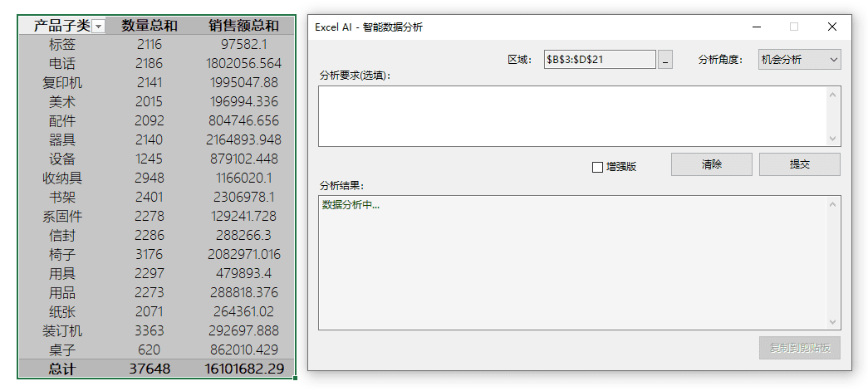The height and width of the screenshot is (391, 868).
Task: Click the 清除 button
Action: (711, 164)
